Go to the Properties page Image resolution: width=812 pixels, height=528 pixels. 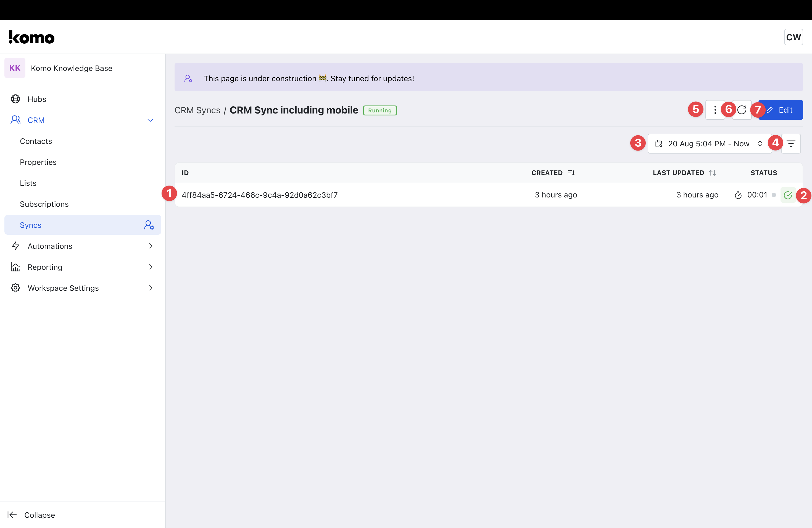coord(38,162)
